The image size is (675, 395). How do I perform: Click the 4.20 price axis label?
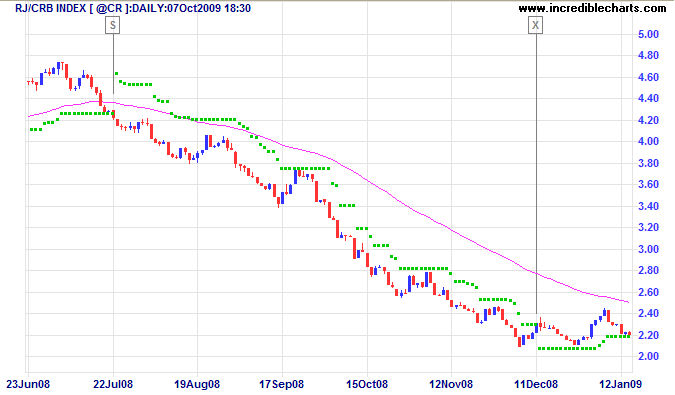point(648,120)
